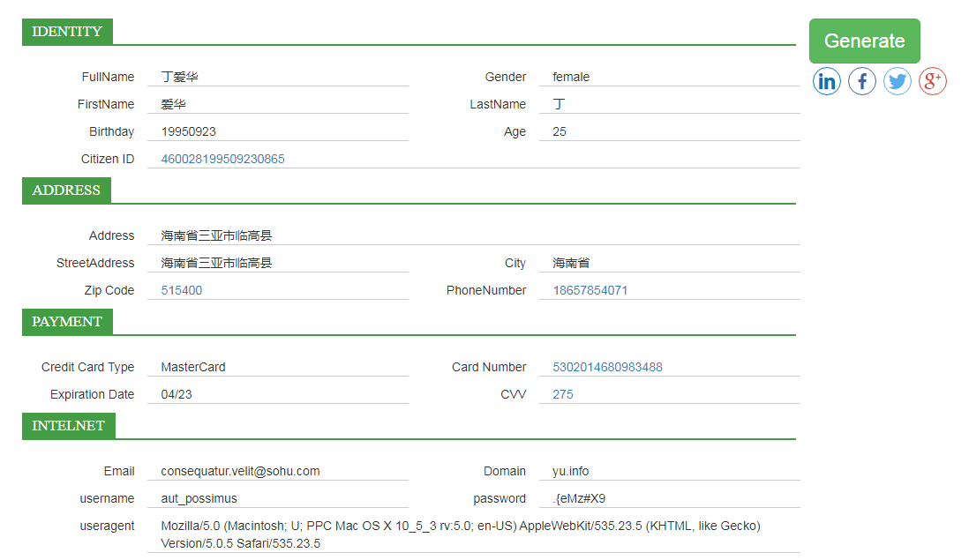Click the ADDRESS section header
This screenshot has height=560, width=969.
(66, 190)
